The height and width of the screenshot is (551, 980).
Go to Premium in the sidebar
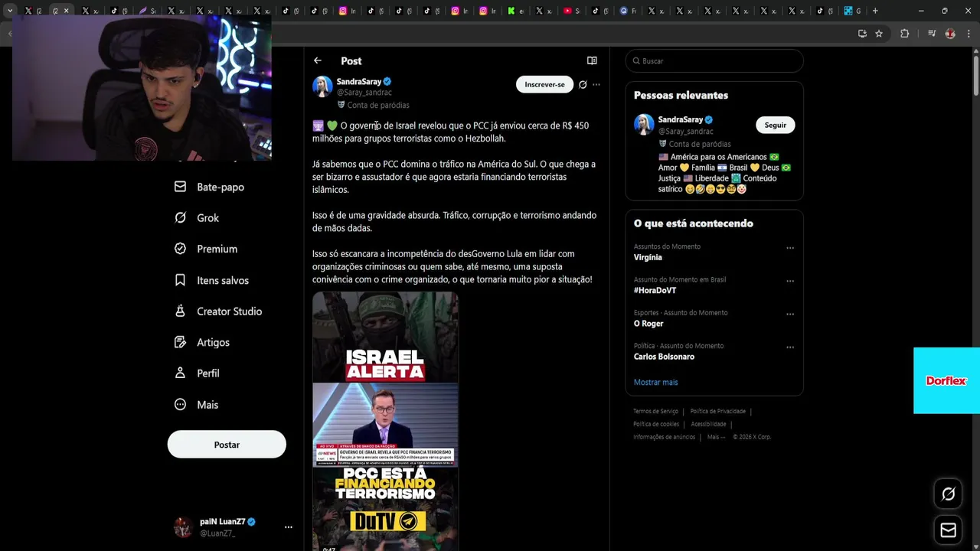pos(206,249)
